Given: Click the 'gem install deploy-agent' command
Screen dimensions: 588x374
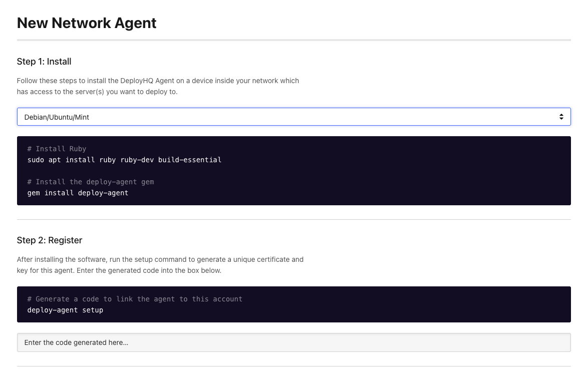Looking at the screenshot, I should [77, 193].
